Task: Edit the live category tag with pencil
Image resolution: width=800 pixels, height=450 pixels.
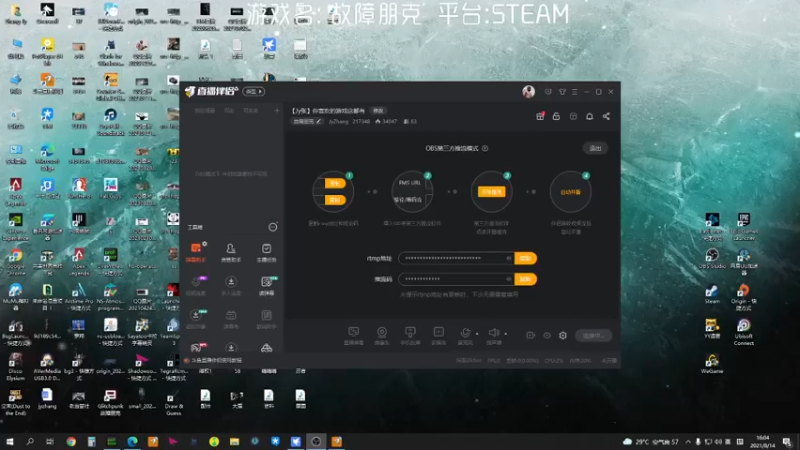Action: click(x=319, y=121)
